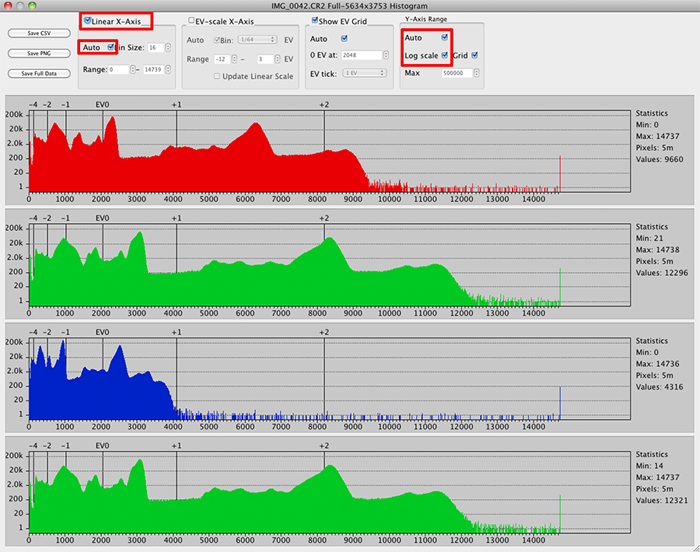Click the 'Max: 14738' statistic text
This screenshot has height=552, width=700.
click(658, 250)
